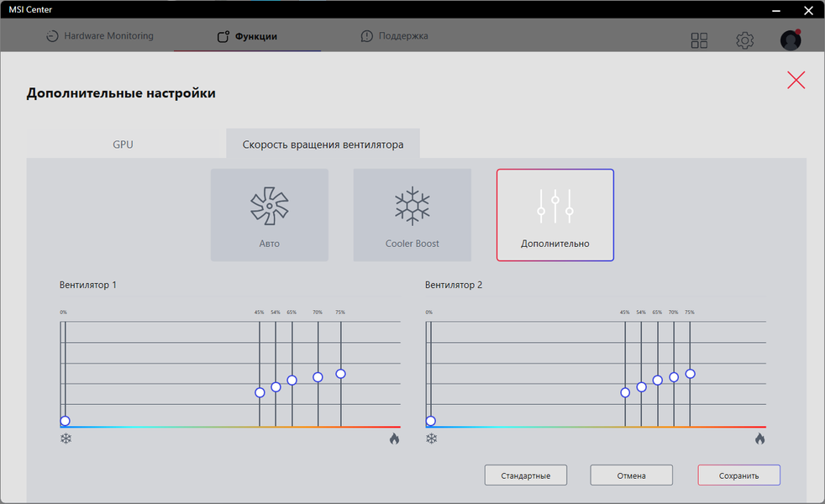Open MSI Center settings gear

click(744, 40)
